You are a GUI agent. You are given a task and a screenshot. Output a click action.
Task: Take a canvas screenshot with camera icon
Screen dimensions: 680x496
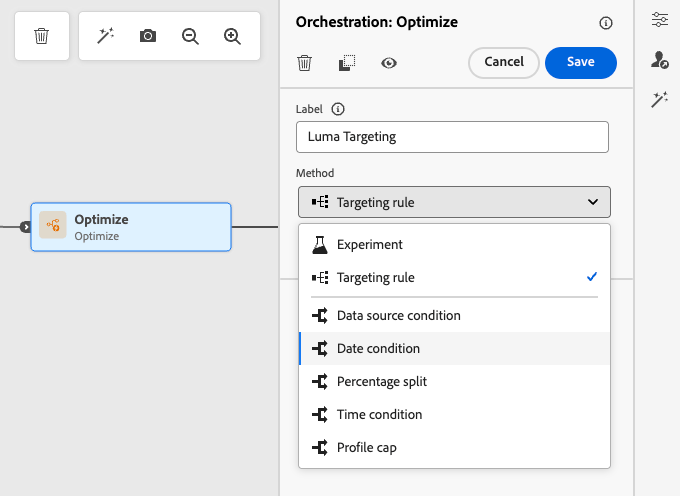[x=148, y=36]
